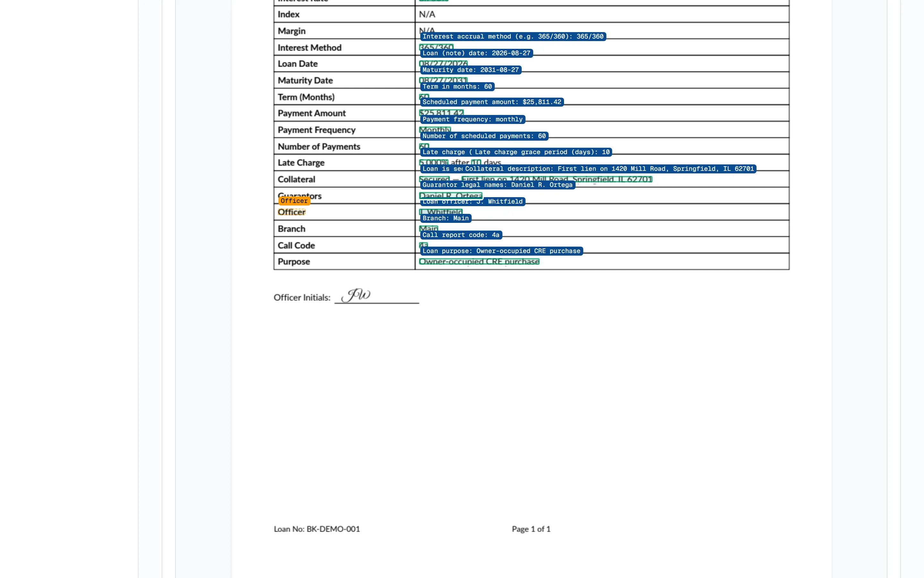Click the highlighted 5.000% late charge value

click(x=433, y=163)
